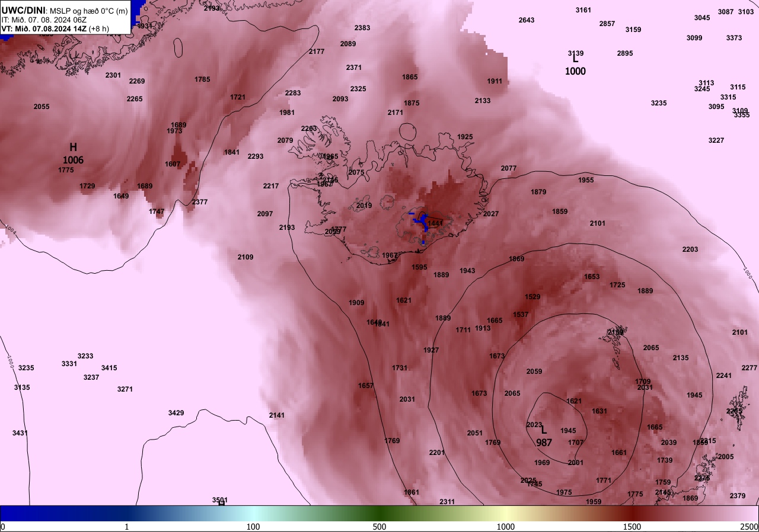Click the freezing level value 3045
Viewport: 759px width, 532px height.
[x=702, y=18]
